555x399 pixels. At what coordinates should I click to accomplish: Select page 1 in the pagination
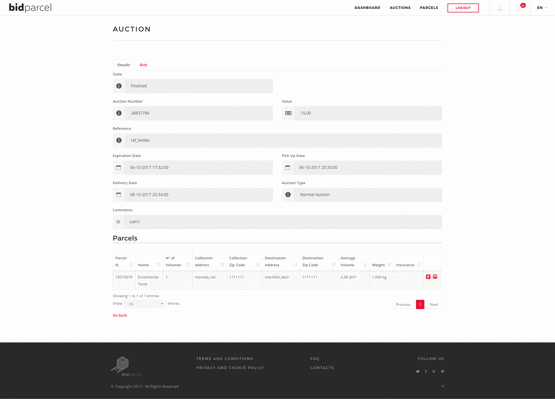[x=420, y=304]
